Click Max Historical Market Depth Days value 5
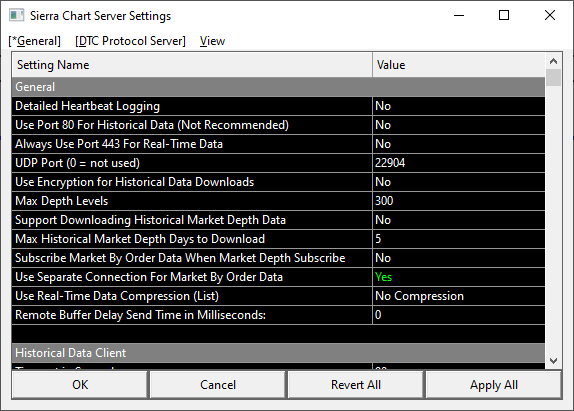 (x=459, y=239)
